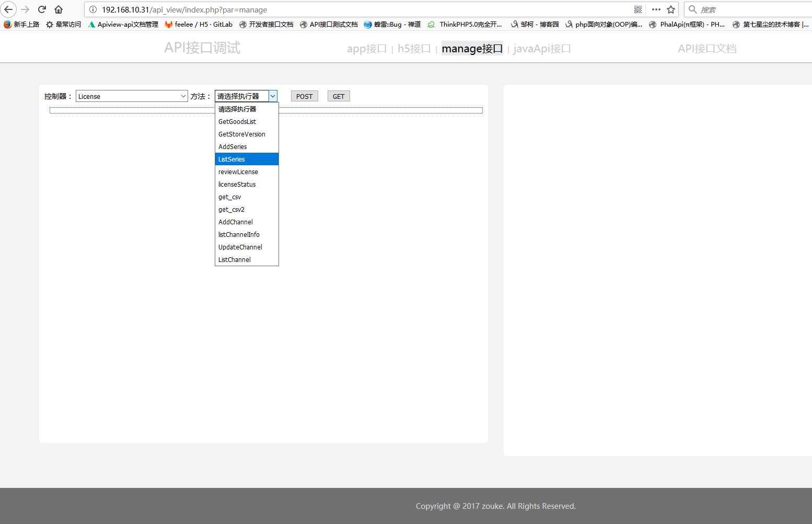Open the feelee / H5 · GitLab bookmark
The width and height of the screenshot is (812, 524).
point(199,24)
